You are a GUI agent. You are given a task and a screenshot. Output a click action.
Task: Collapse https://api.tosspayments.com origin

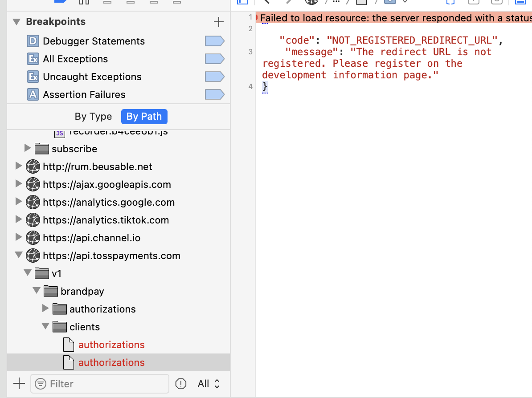19,255
